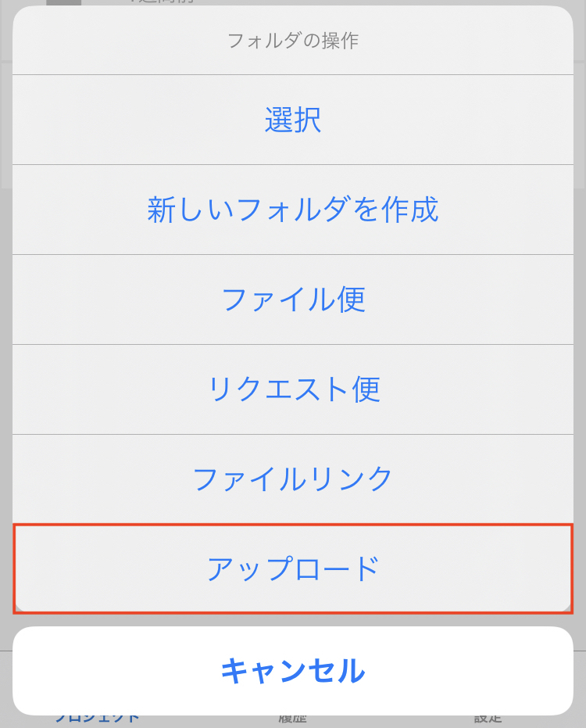The height and width of the screenshot is (728, 586).
Task: Switch to the プロジェクト tab behind the sheet
Action: coord(97,719)
